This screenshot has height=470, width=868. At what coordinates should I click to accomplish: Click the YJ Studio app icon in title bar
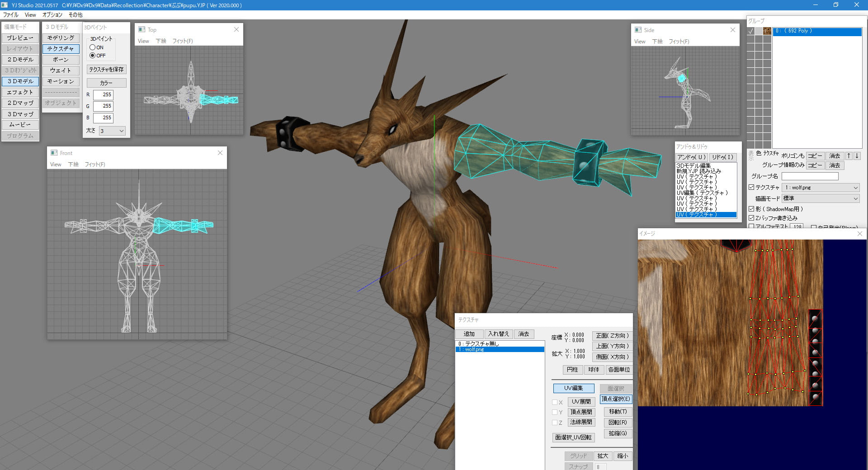click(x=5, y=5)
